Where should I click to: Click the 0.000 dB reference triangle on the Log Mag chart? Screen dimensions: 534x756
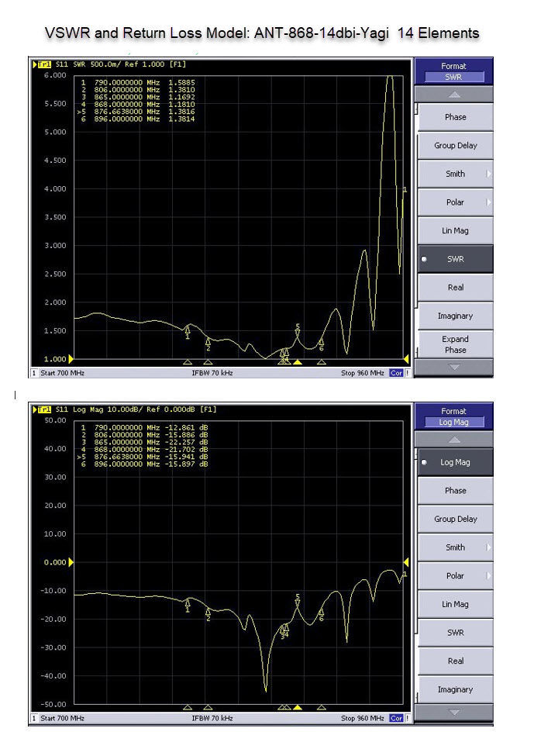[72, 562]
